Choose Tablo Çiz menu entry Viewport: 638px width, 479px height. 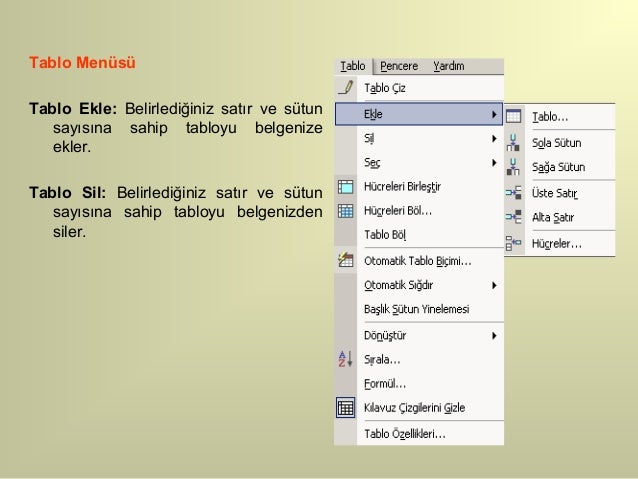(385, 88)
